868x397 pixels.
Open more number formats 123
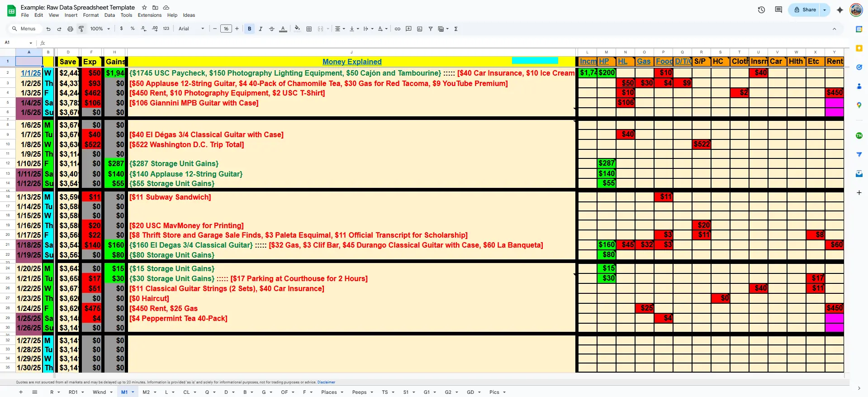pyautogui.click(x=166, y=29)
